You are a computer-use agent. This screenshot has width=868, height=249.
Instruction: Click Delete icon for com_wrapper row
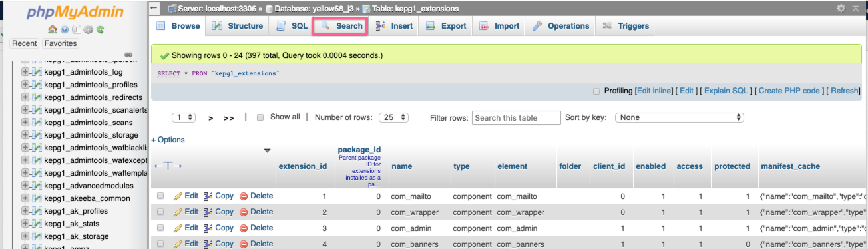tap(244, 212)
